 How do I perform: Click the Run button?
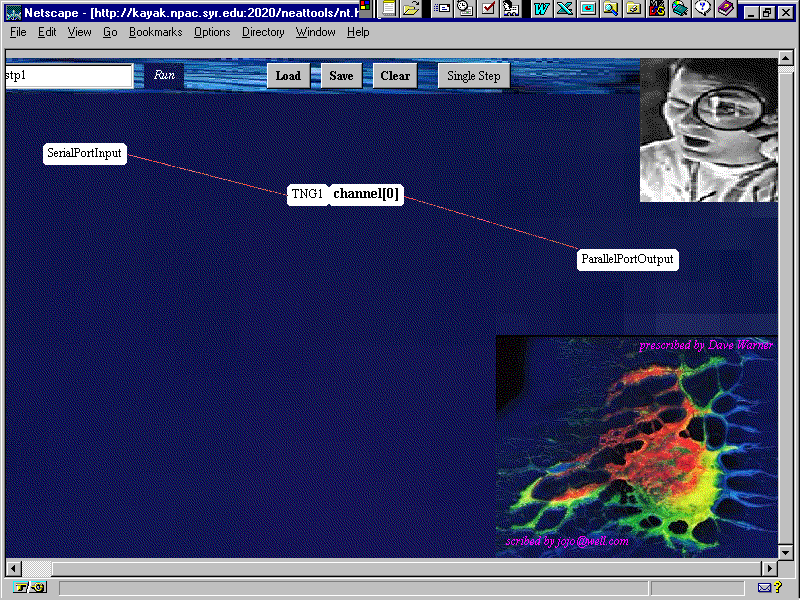click(164, 76)
